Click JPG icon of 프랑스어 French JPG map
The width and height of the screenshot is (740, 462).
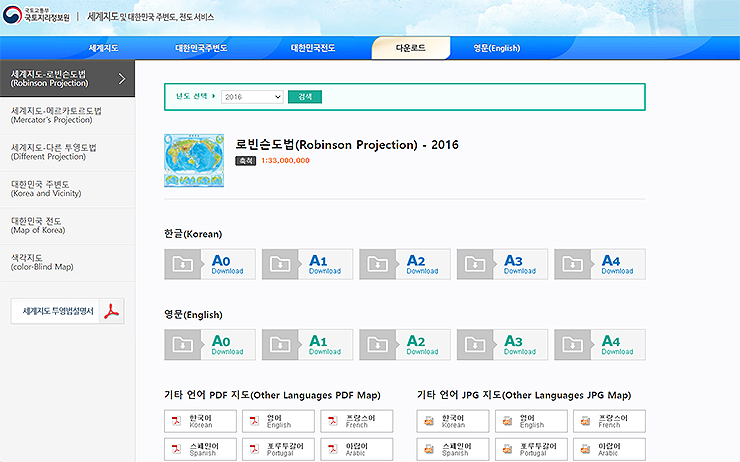click(x=586, y=421)
